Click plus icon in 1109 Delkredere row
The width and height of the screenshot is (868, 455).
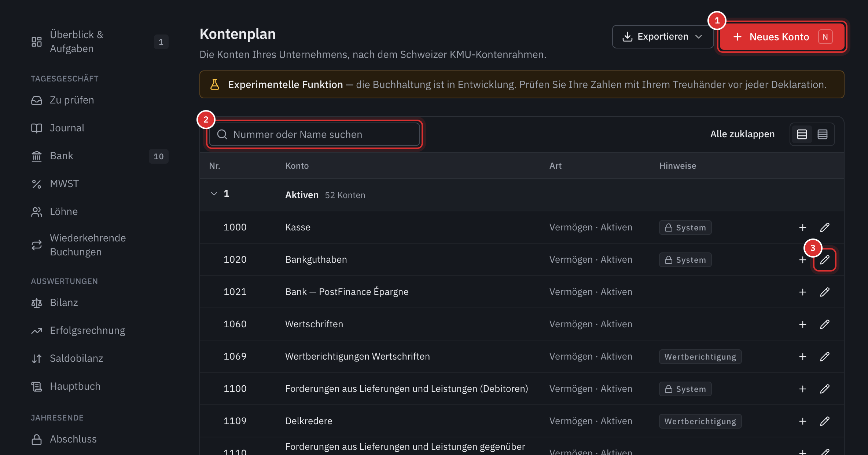[803, 421]
